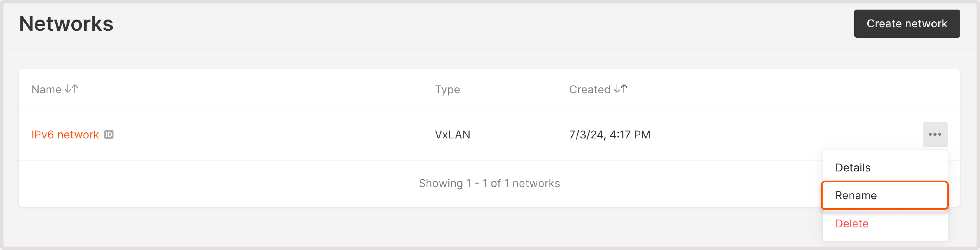Open the IPv6 network link
This screenshot has height=250, width=980.
click(65, 135)
